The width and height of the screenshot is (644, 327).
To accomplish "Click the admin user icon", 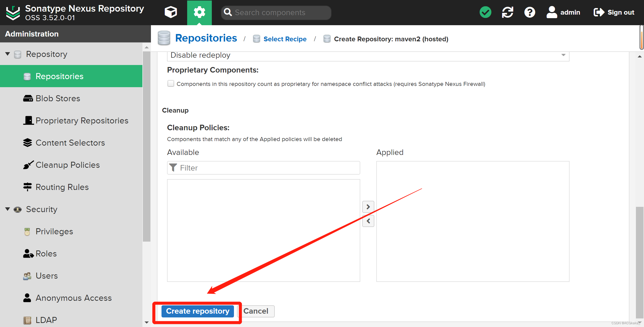I will tap(552, 12).
